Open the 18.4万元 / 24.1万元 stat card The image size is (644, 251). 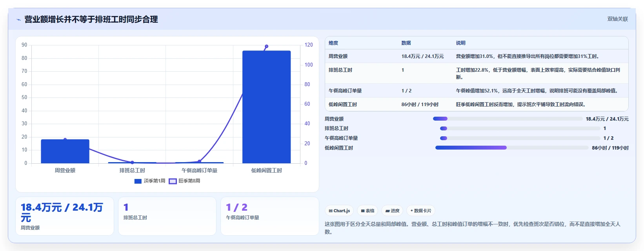click(65, 216)
